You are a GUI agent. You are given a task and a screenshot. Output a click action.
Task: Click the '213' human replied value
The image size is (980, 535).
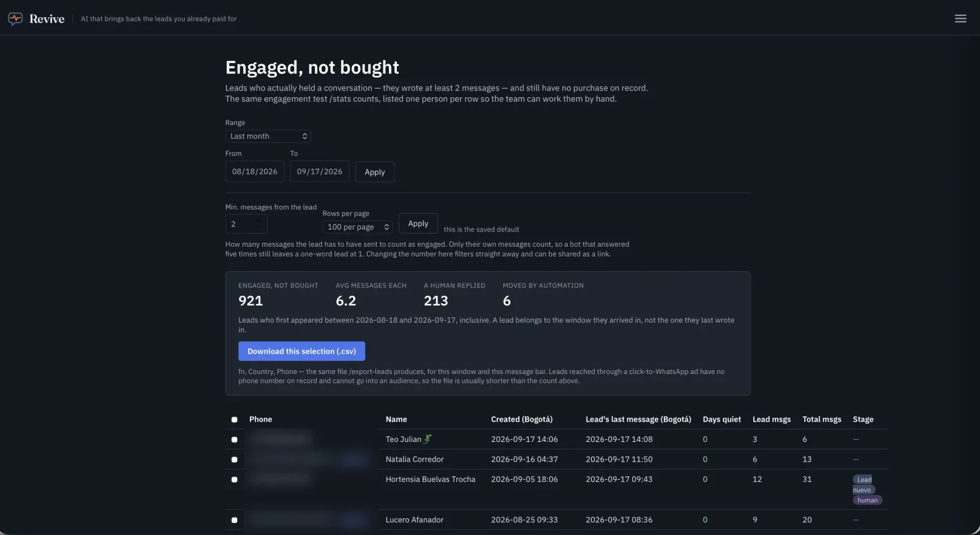(x=436, y=301)
